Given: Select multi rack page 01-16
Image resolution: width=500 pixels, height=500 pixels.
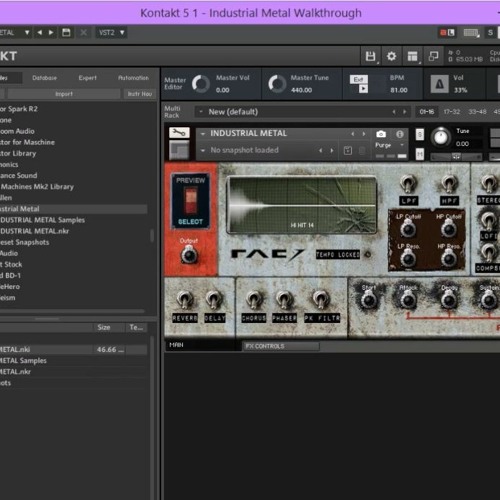Looking at the screenshot, I should coord(427,112).
